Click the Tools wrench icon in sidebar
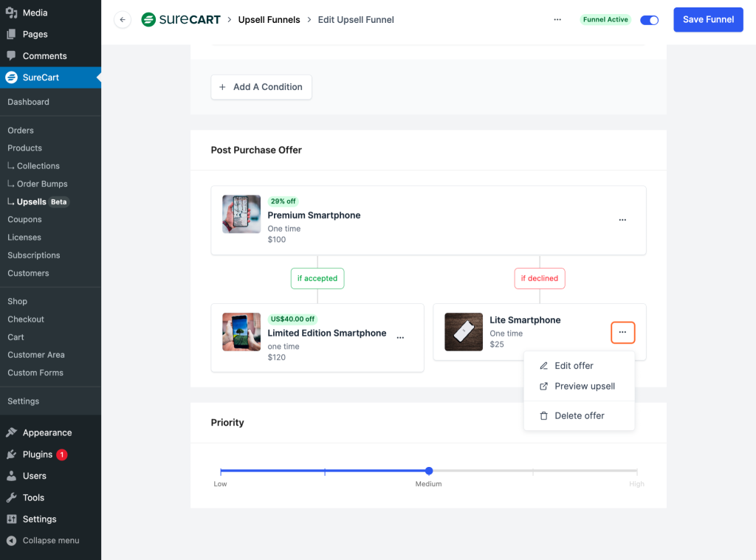Viewport: 756px width, 560px height. [x=12, y=498]
